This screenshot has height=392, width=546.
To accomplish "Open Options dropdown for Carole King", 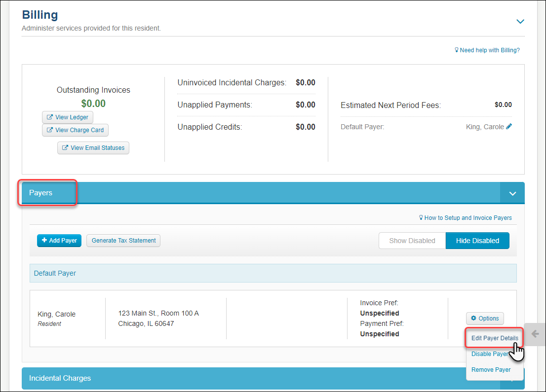I will pos(485,318).
